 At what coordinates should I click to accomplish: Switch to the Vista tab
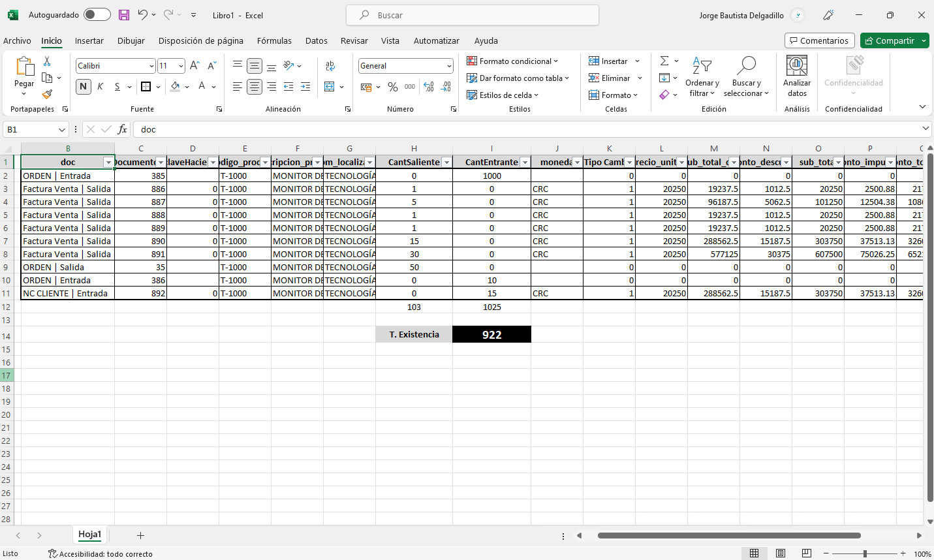[x=390, y=40]
